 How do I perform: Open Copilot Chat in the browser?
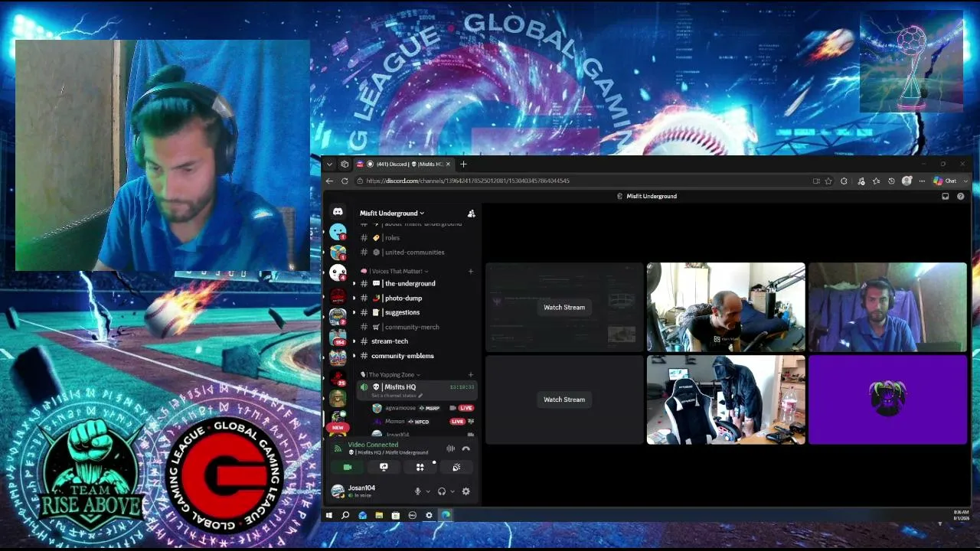coord(945,181)
